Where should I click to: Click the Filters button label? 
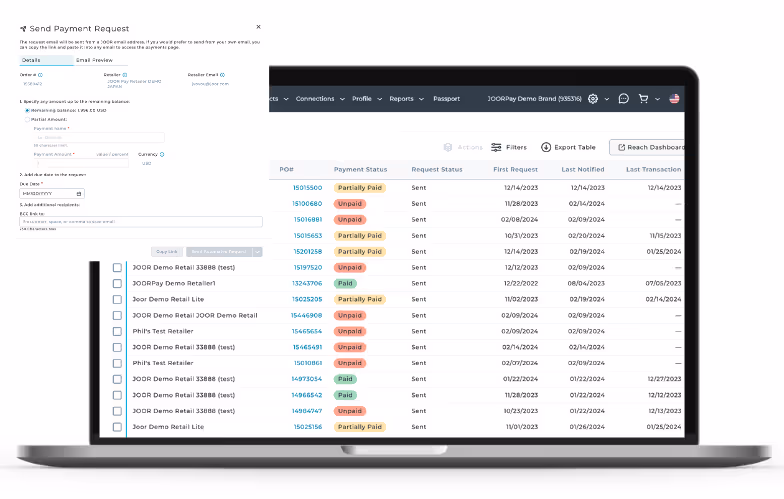[x=516, y=147]
